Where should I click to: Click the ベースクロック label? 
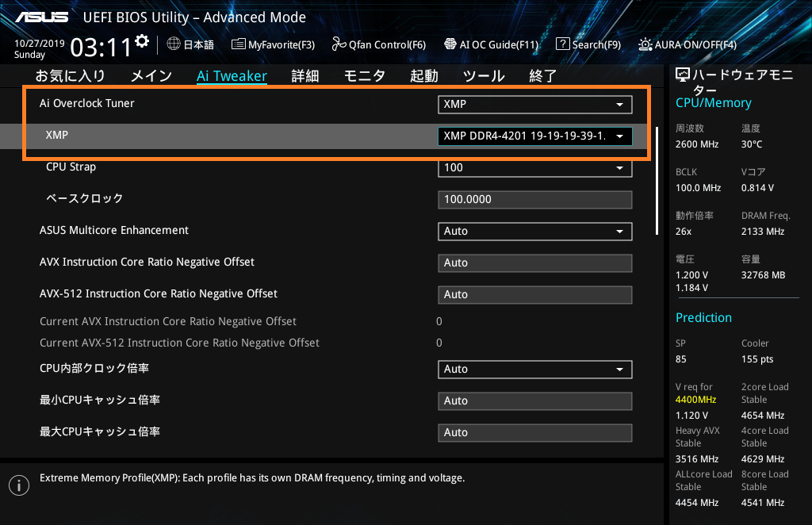tap(84, 198)
